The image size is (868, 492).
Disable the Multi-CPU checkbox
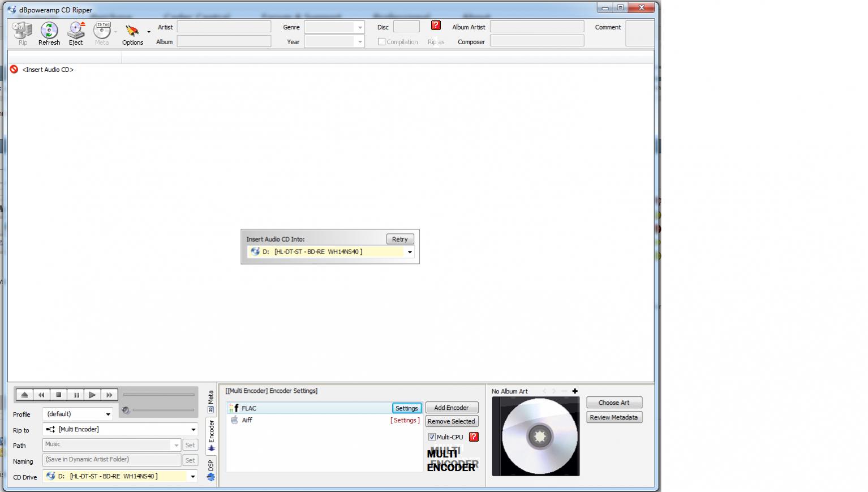coord(432,437)
